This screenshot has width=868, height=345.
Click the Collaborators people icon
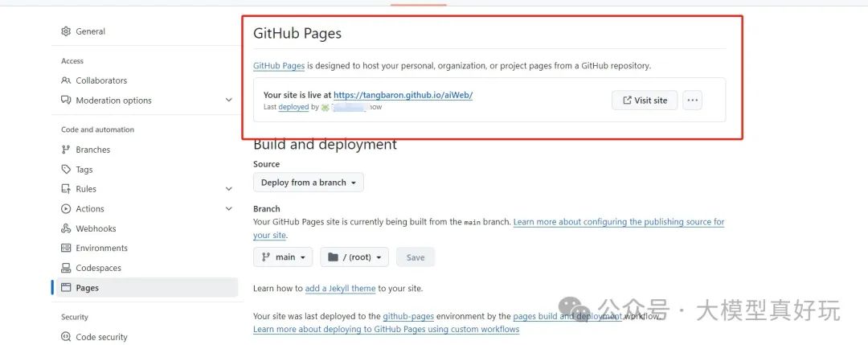tap(67, 80)
